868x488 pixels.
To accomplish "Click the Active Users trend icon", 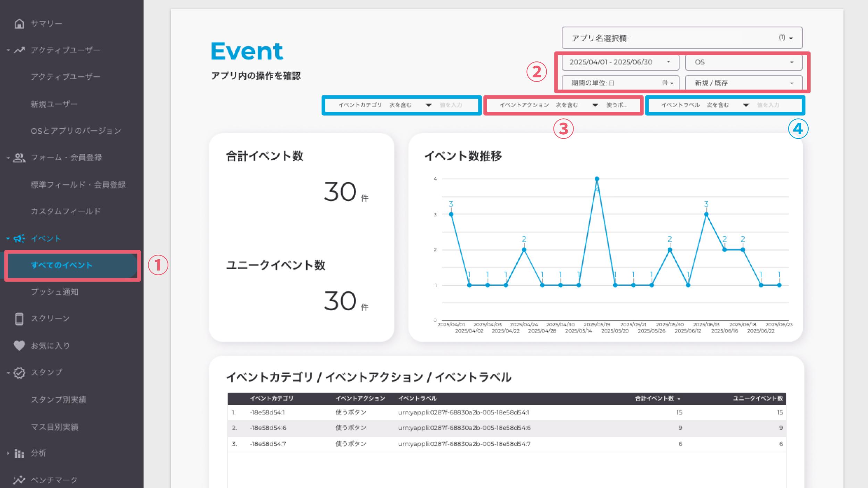I will (19, 50).
